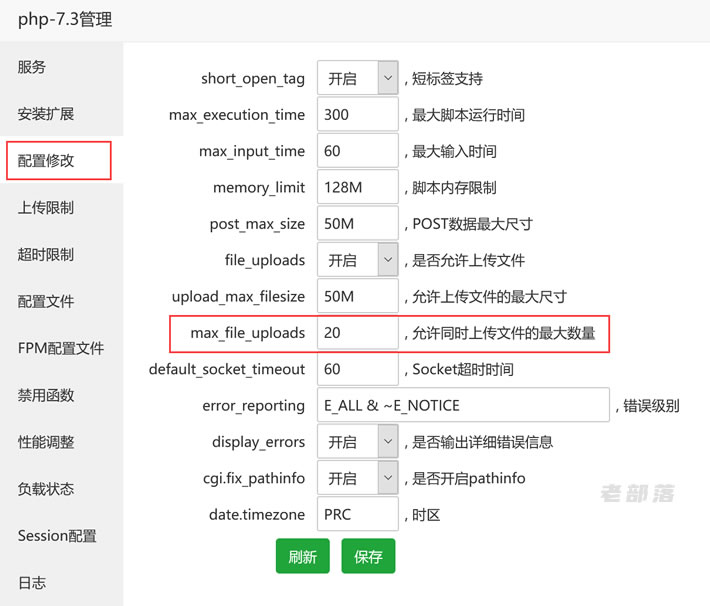
Task: Expand the file_uploads dropdown
Action: pos(358,260)
